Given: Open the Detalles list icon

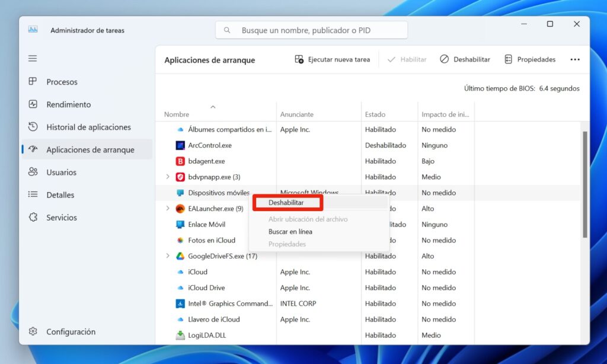Looking at the screenshot, I should tap(33, 194).
